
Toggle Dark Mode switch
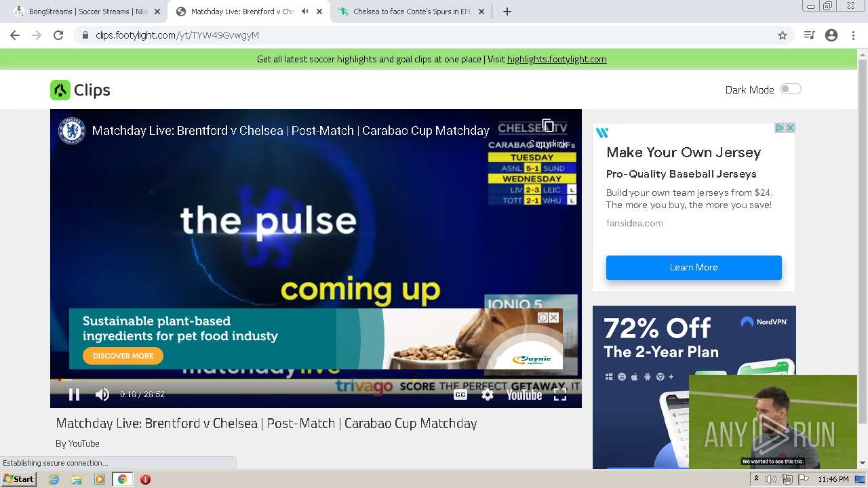click(x=790, y=89)
